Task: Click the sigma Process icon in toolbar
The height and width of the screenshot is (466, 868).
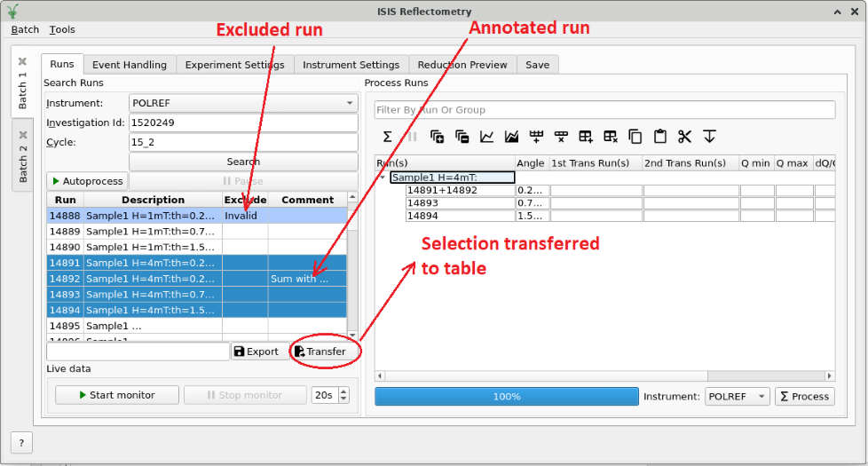Action: coord(387,137)
